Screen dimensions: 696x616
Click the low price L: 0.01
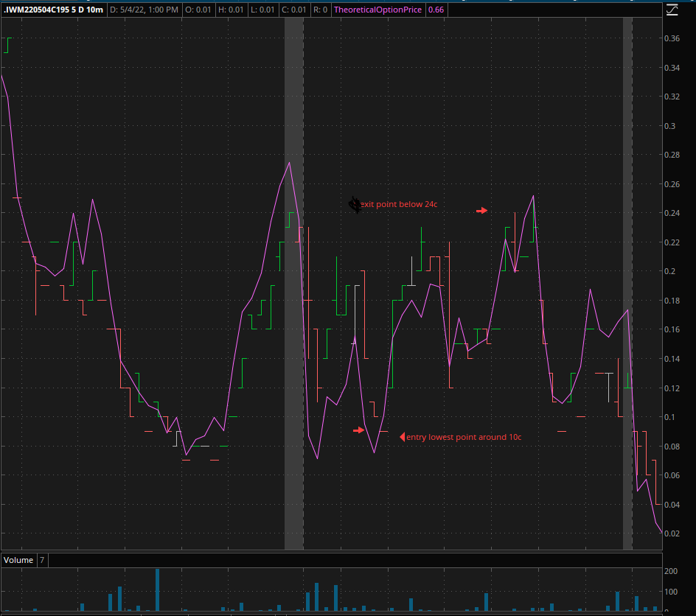pyautogui.click(x=262, y=10)
